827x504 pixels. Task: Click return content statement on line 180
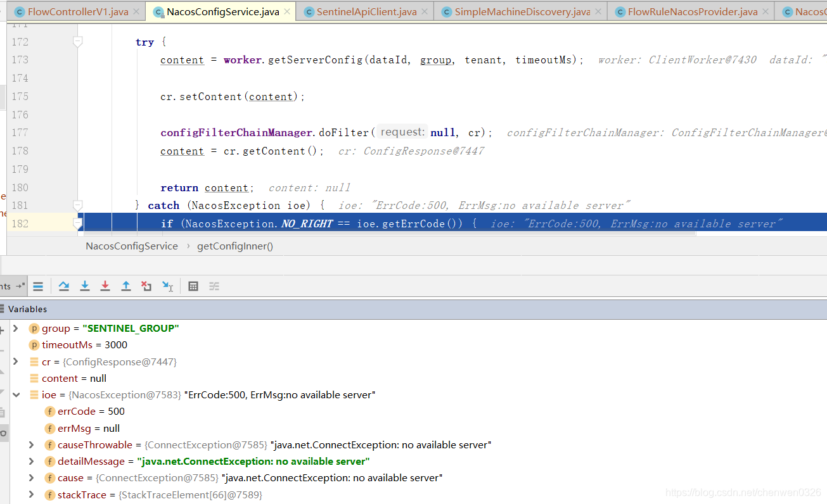(x=207, y=187)
